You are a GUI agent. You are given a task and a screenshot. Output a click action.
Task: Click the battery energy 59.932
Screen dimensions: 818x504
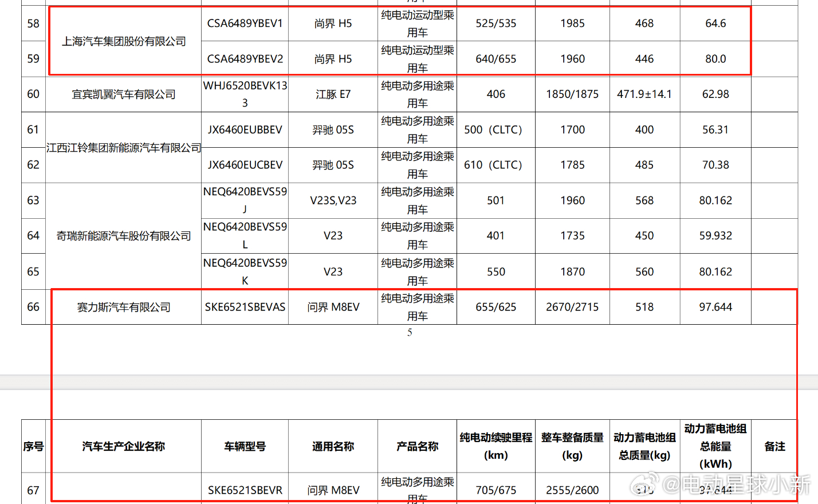pyautogui.click(x=715, y=236)
